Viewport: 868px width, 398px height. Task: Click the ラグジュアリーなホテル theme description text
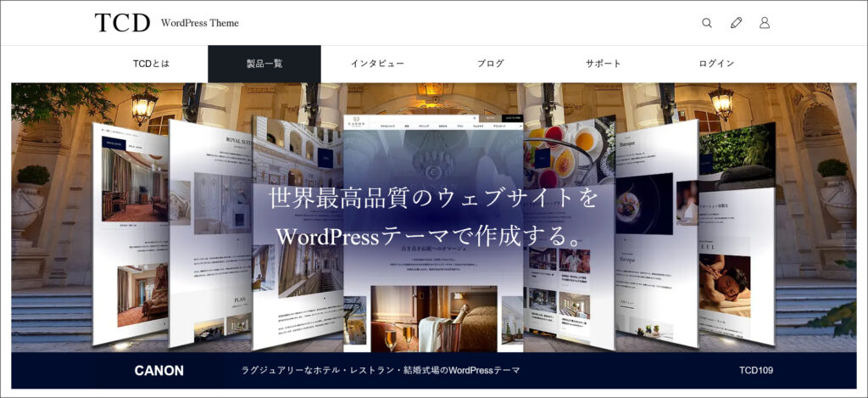381,371
